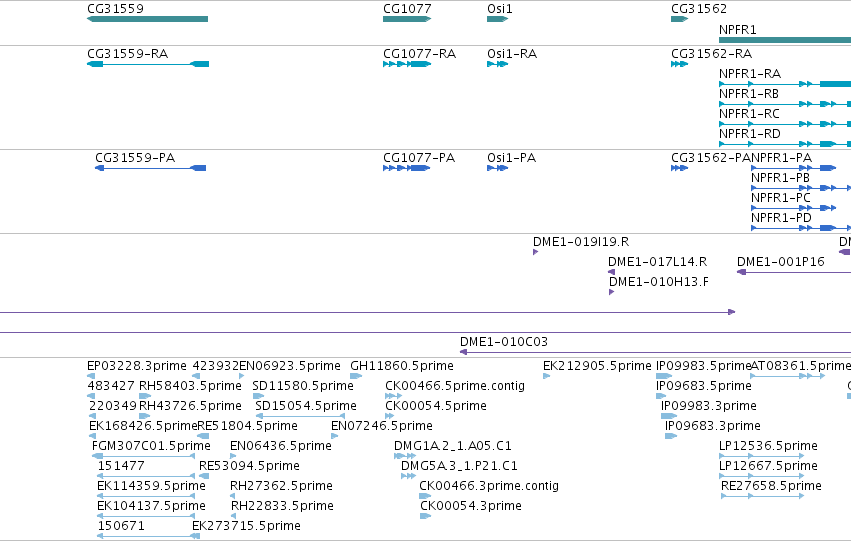Screen dimensions: 851x541
Task: Select the IP09683.5prime EST label
Action: (x=703, y=386)
